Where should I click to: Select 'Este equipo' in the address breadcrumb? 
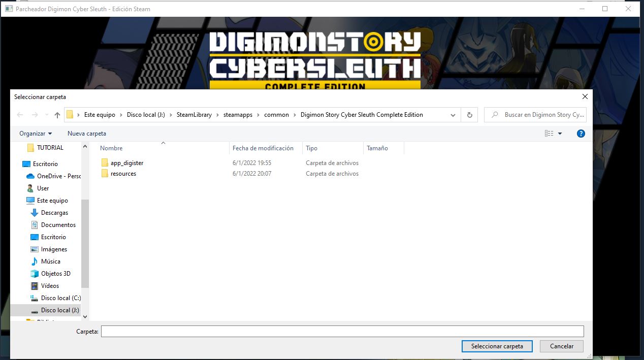coord(100,115)
